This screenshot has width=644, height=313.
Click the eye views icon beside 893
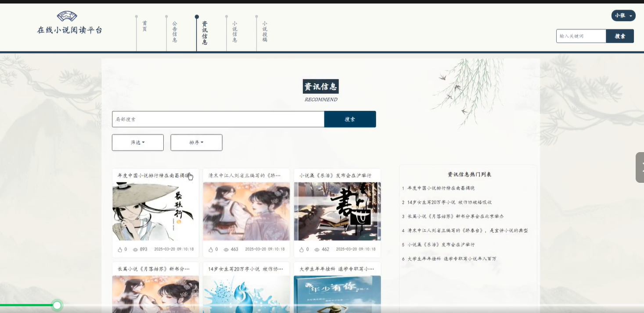[135, 249]
